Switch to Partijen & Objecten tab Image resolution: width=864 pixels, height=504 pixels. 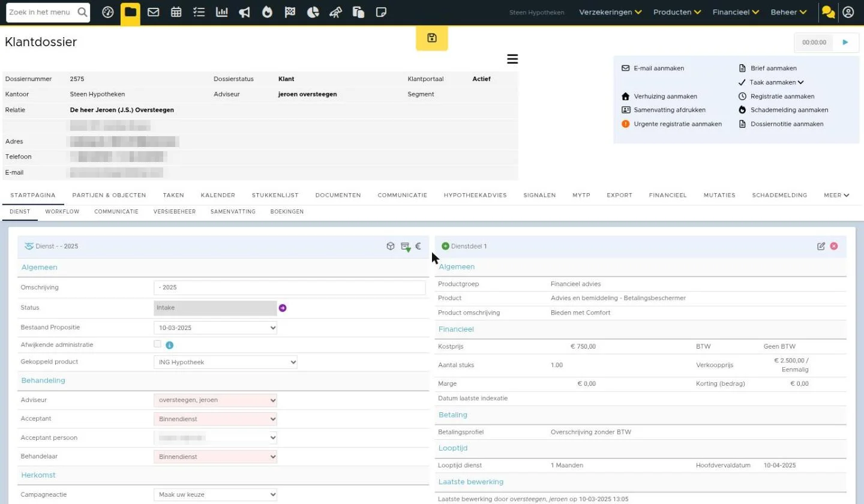click(109, 195)
